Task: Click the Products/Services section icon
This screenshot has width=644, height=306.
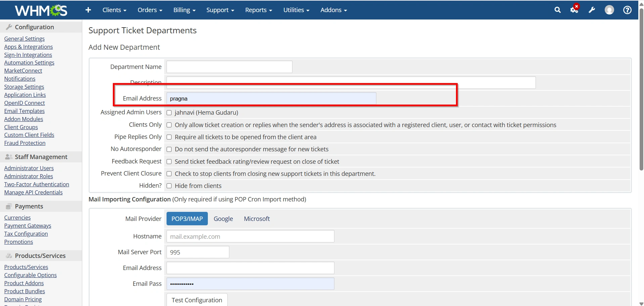Action: (x=9, y=256)
